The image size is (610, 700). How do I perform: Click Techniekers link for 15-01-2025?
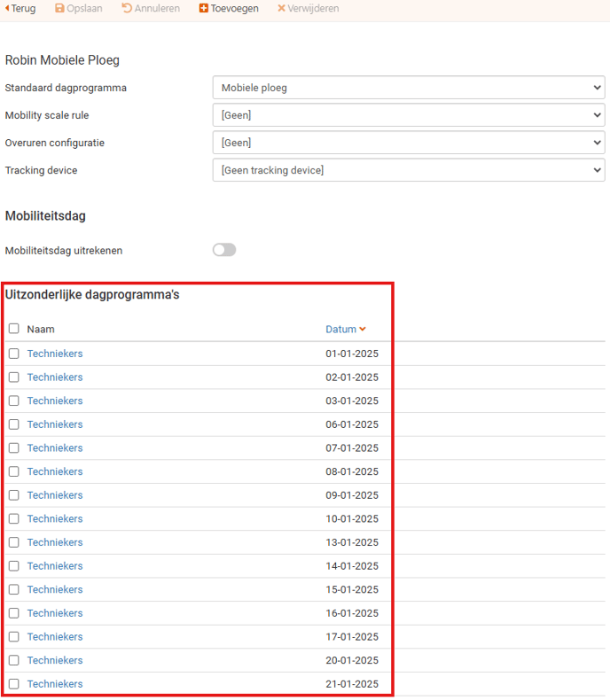pyautogui.click(x=55, y=589)
